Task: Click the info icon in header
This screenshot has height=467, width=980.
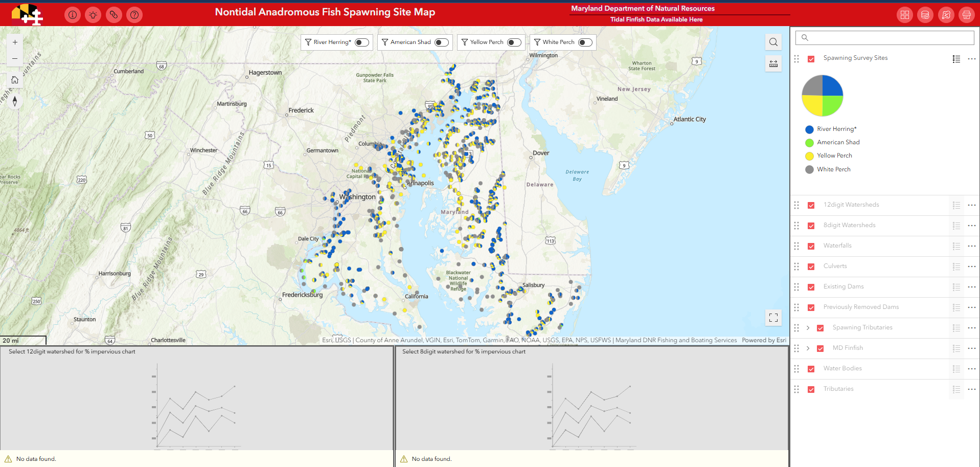Action: pos(73,15)
